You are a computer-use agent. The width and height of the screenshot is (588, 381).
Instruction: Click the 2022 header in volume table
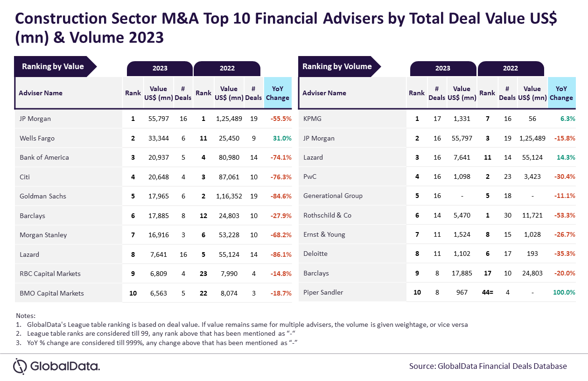click(x=511, y=69)
